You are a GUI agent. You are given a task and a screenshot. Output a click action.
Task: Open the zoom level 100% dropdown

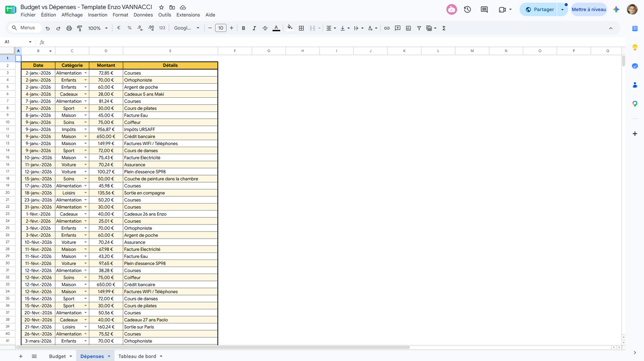pos(97,28)
